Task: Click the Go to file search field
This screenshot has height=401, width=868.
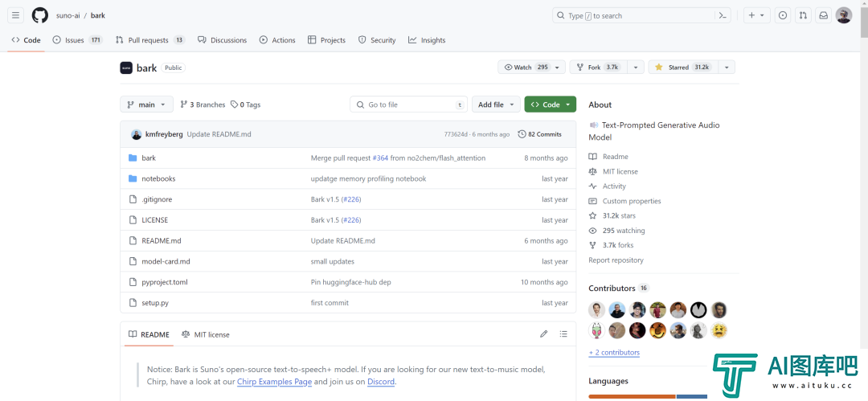Action: pyautogui.click(x=408, y=104)
